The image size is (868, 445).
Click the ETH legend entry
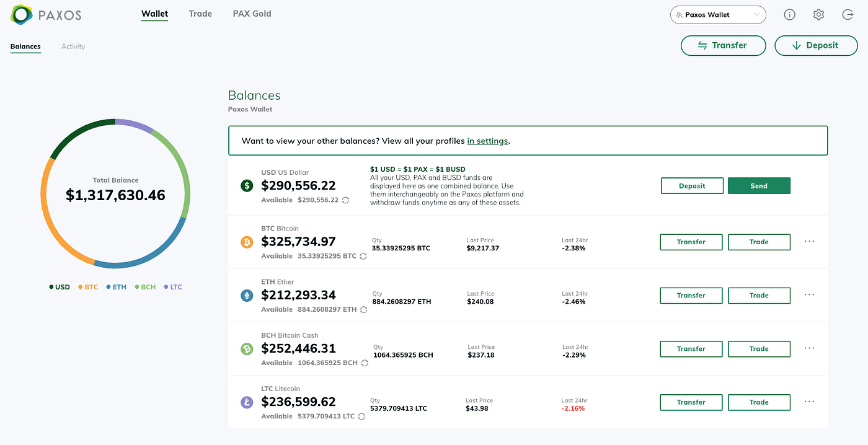[x=116, y=287]
